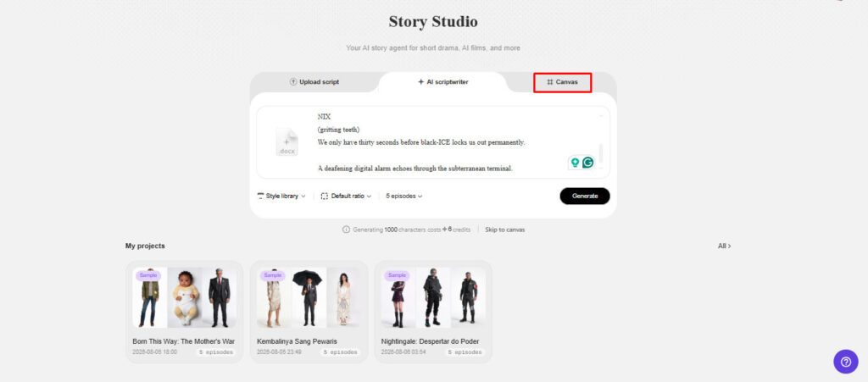Click the info icon beside the generating cost
Viewport: 868px width, 382px height.
coord(346,230)
